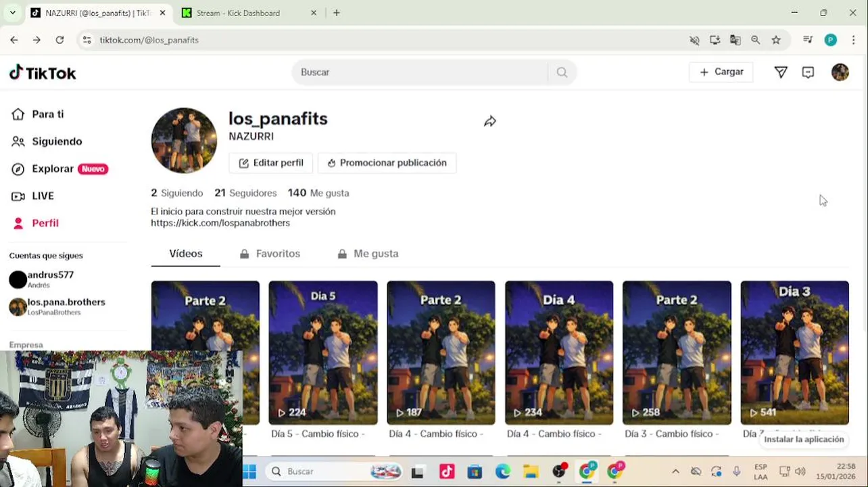Click the TikTok logo
The height and width of the screenshot is (487, 868).
point(43,72)
